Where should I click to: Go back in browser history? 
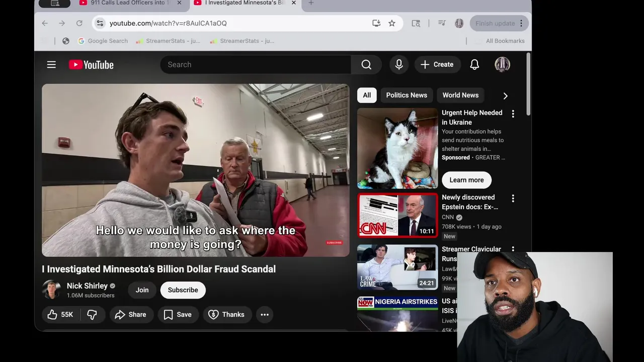(x=45, y=23)
